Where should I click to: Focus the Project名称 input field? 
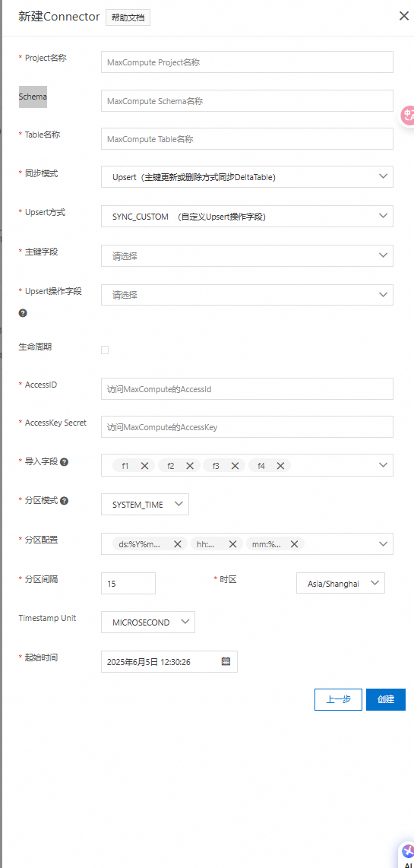(x=247, y=62)
